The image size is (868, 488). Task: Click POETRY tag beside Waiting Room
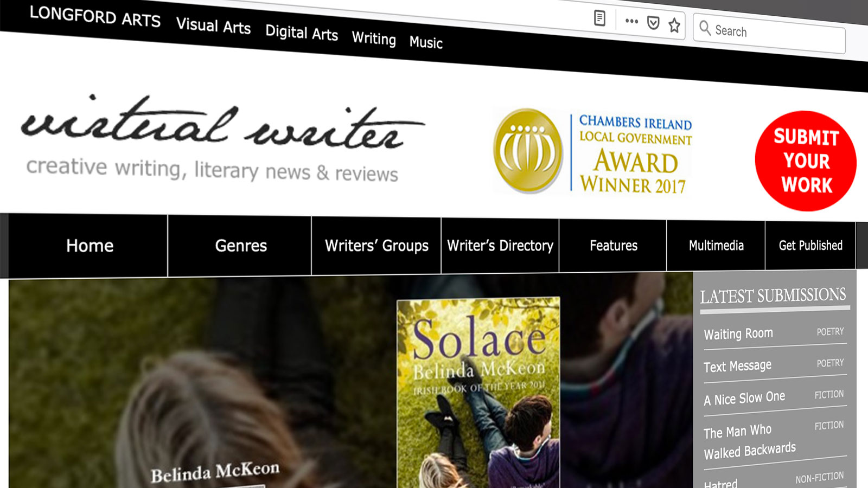[x=830, y=331]
